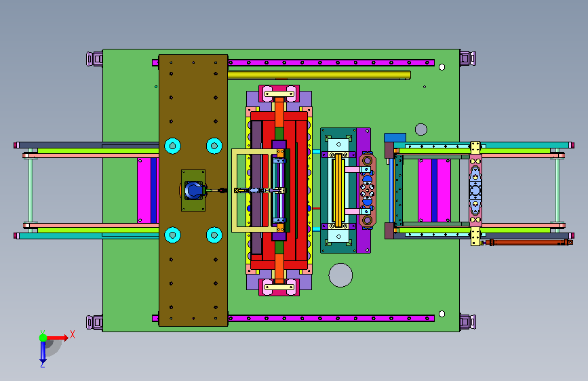Select the bottom pink clamp below red block
The width and height of the screenshot is (588, 381).
click(279, 287)
